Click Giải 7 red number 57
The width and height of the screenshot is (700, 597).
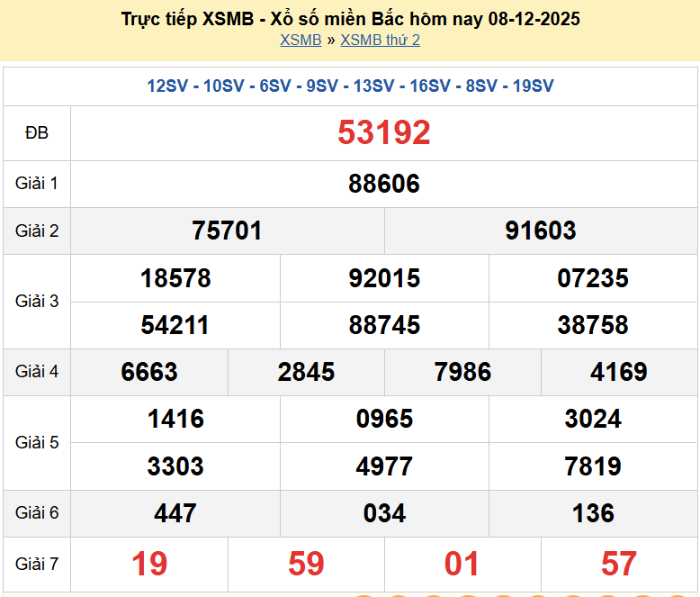click(619, 564)
